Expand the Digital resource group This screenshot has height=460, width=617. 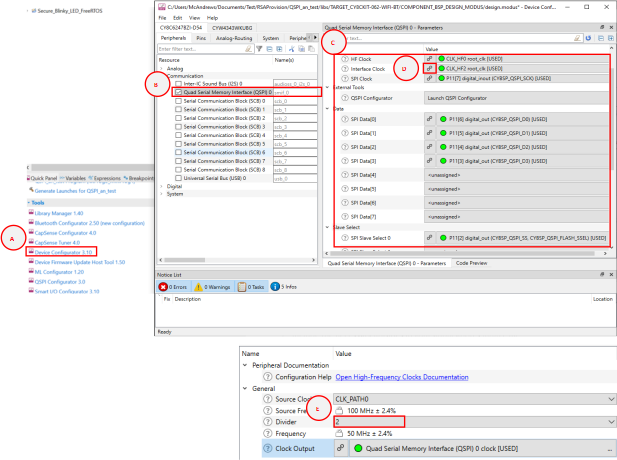click(161, 186)
